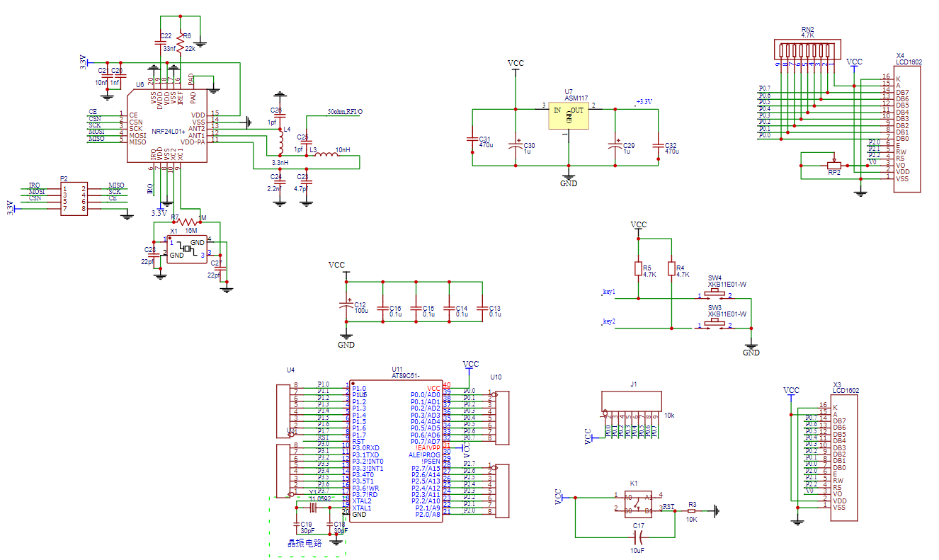
Task: Click push button SW4
Action: pos(716,294)
